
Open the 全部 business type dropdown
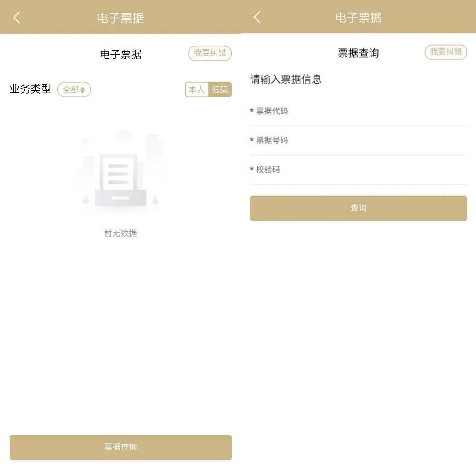[x=74, y=90]
